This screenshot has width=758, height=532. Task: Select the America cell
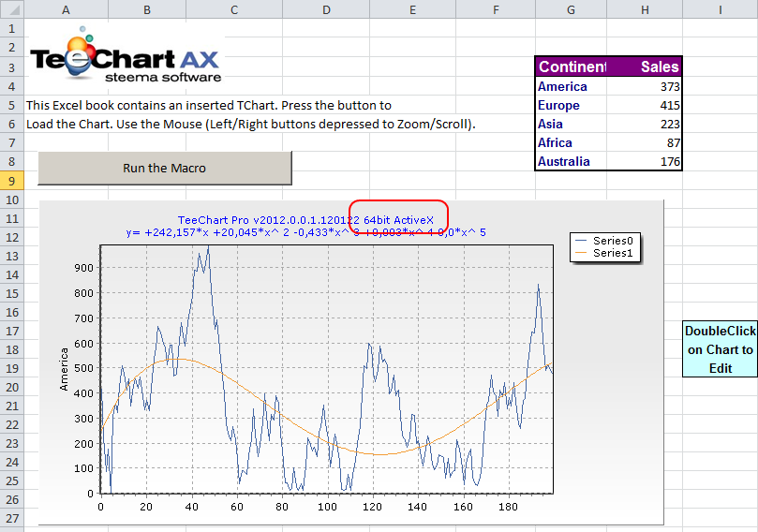[572, 86]
